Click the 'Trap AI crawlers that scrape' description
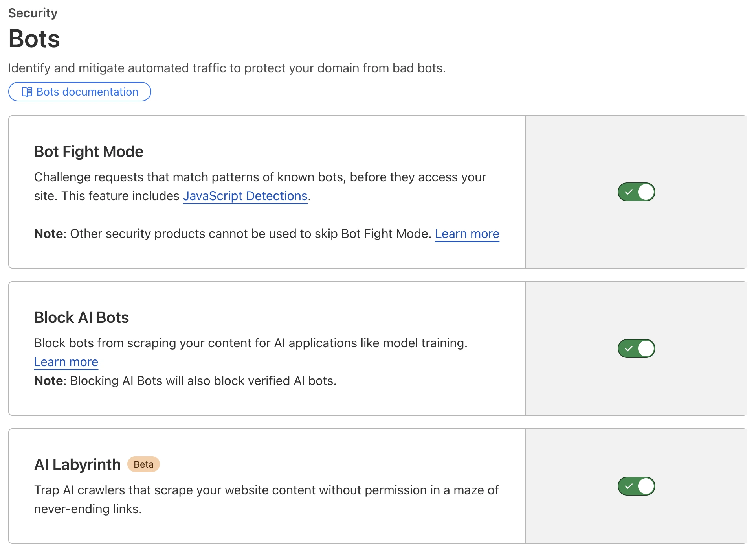This screenshot has width=756, height=549. [266, 499]
